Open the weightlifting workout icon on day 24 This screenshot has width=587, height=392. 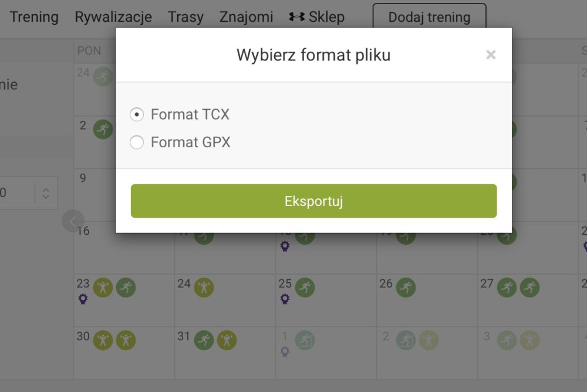pyautogui.click(x=204, y=288)
